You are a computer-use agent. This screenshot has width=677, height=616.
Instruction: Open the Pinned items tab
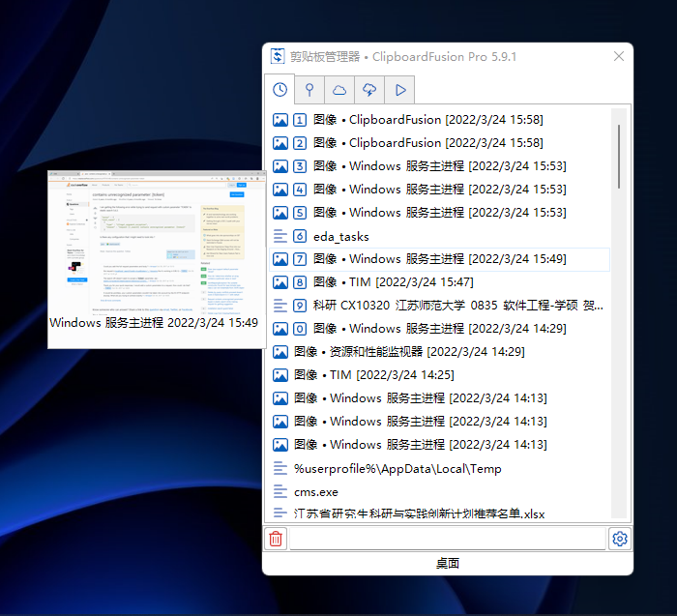[x=309, y=90]
